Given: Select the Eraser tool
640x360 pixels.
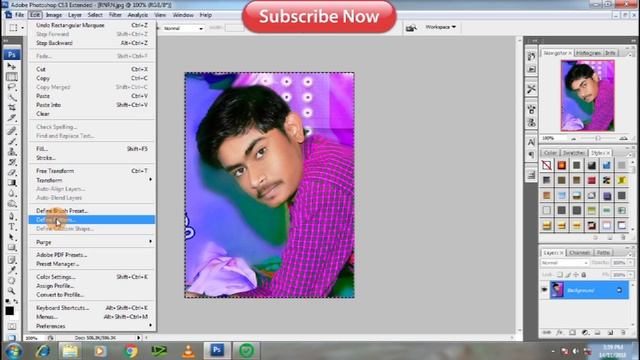Looking at the screenshot, I should tap(11, 172).
